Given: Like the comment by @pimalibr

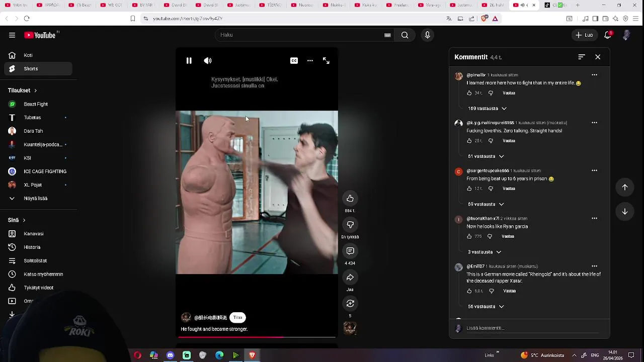Looking at the screenshot, I should point(469,93).
